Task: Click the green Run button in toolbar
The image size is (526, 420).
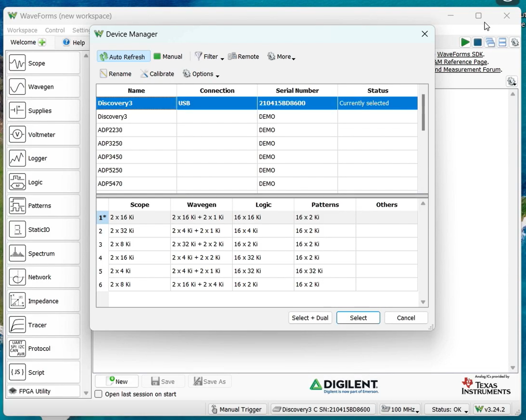Action: click(465, 42)
